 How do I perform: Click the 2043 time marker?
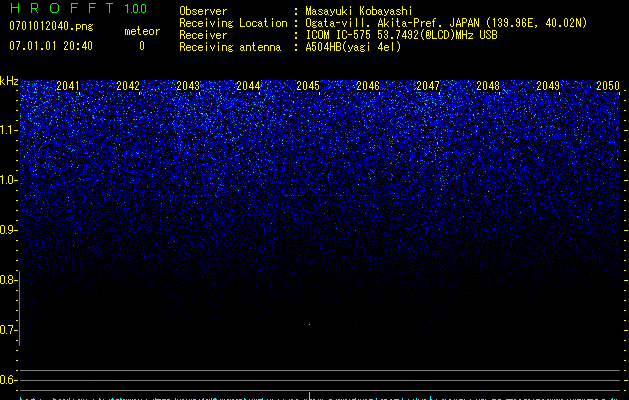pyautogui.click(x=188, y=86)
